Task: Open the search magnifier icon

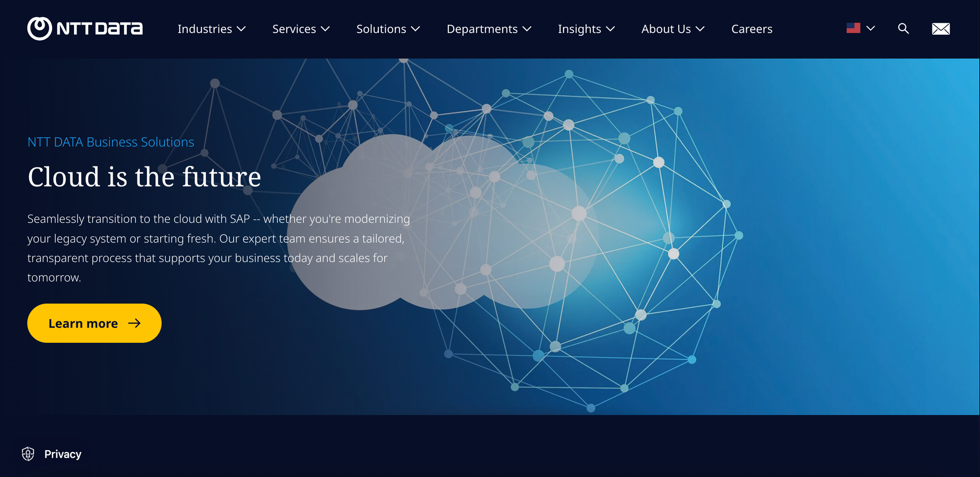Action: click(903, 28)
